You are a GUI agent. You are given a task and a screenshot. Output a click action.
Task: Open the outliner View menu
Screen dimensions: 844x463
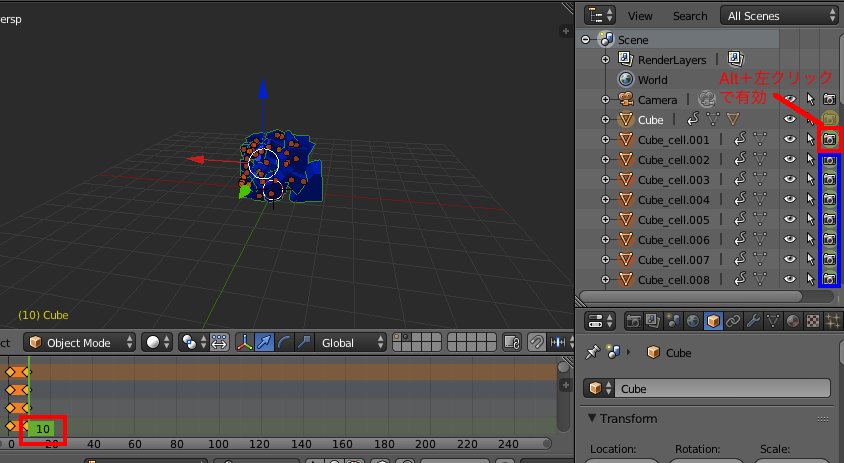(x=639, y=16)
